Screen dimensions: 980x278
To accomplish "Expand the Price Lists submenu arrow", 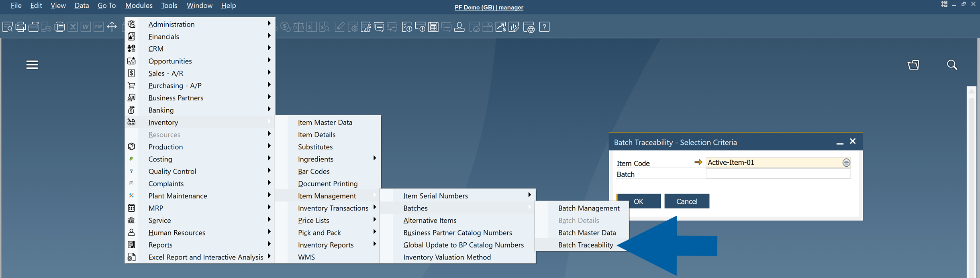I will (374, 219).
